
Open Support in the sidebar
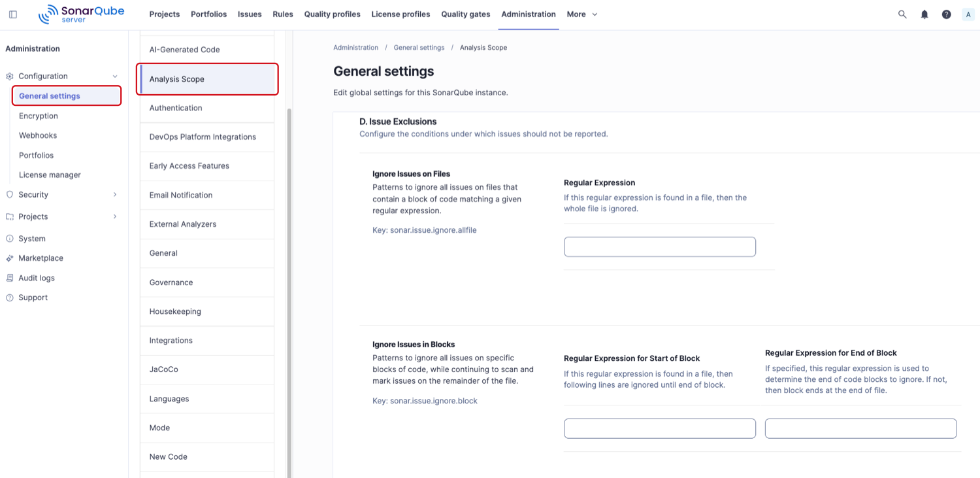(x=33, y=298)
